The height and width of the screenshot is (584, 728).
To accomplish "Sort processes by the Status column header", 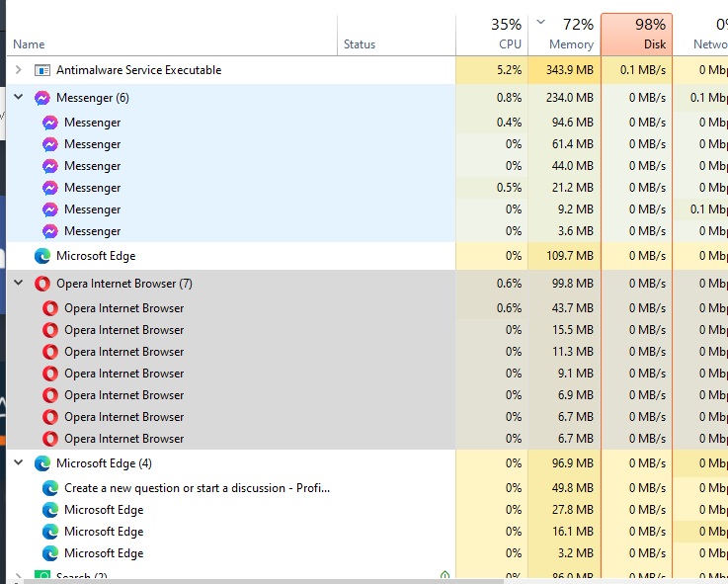I will click(360, 44).
